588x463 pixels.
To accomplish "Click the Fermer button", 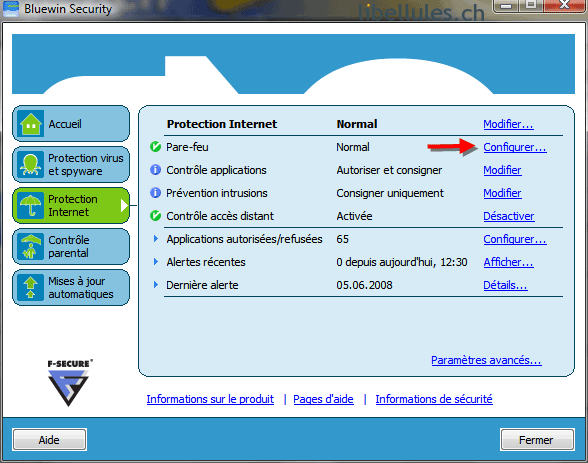I will click(537, 440).
